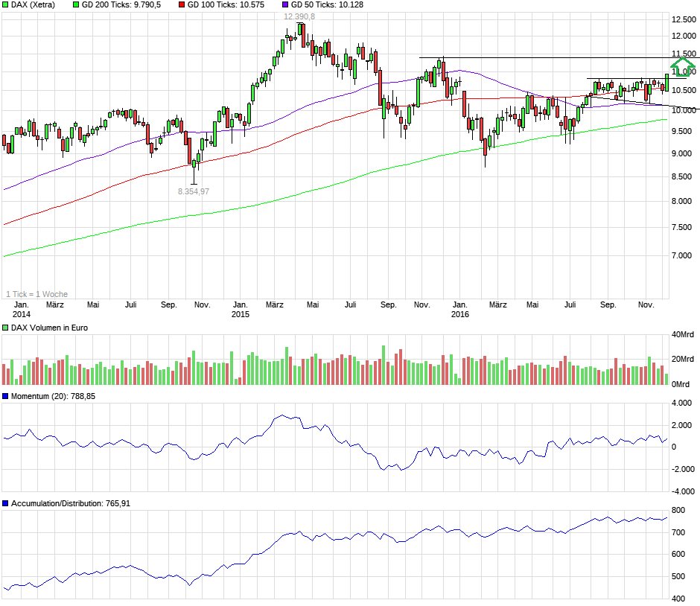
Task: Click the 0Mrd volume axis label
Action: (x=681, y=384)
